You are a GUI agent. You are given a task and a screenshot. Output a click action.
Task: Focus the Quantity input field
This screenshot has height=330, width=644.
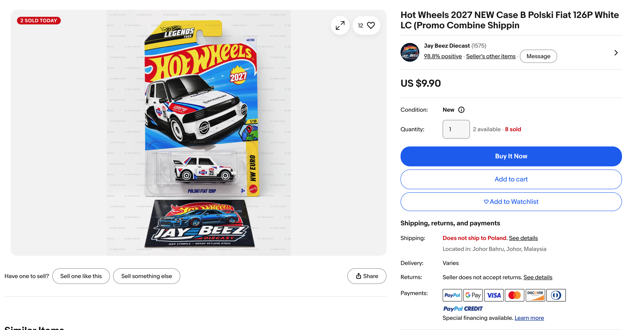point(456,129)
